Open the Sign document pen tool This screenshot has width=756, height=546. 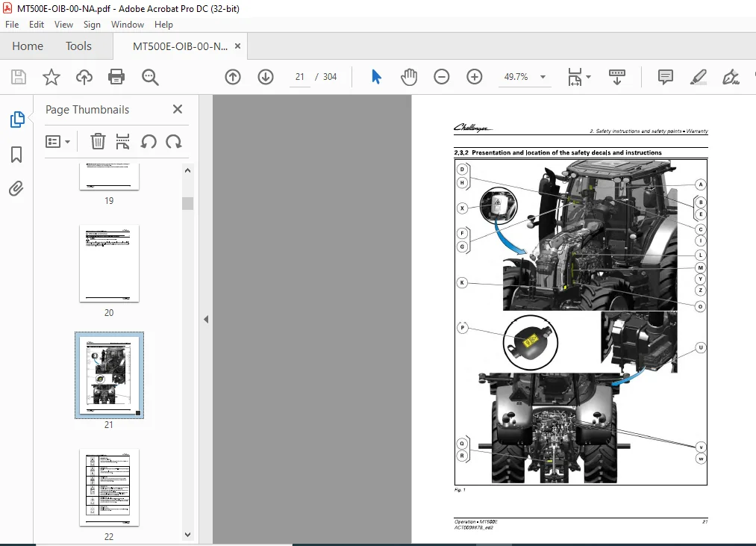tap(731, 77)
